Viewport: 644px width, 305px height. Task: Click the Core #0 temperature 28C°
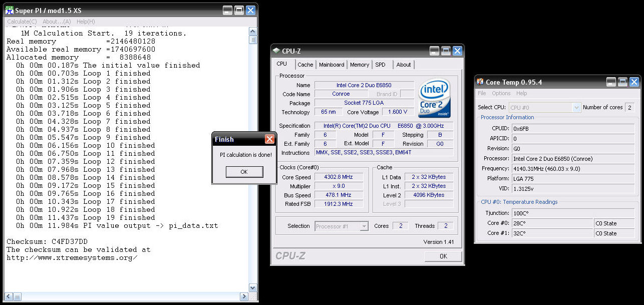[552, 223]
